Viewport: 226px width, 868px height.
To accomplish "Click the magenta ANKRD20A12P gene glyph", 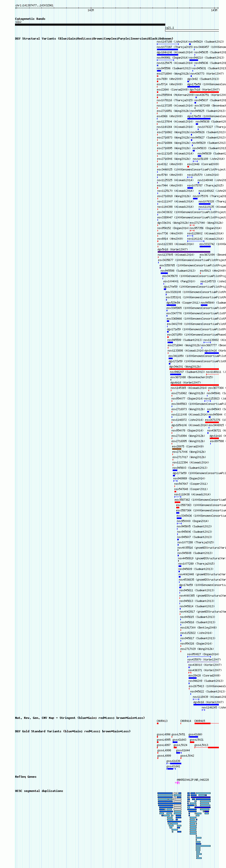I will [177, 783].
